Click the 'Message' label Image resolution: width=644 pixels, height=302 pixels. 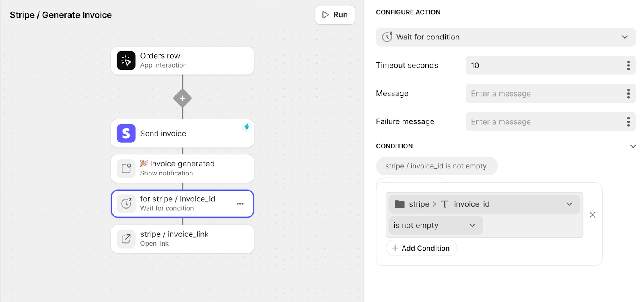[x=392, y=93]
